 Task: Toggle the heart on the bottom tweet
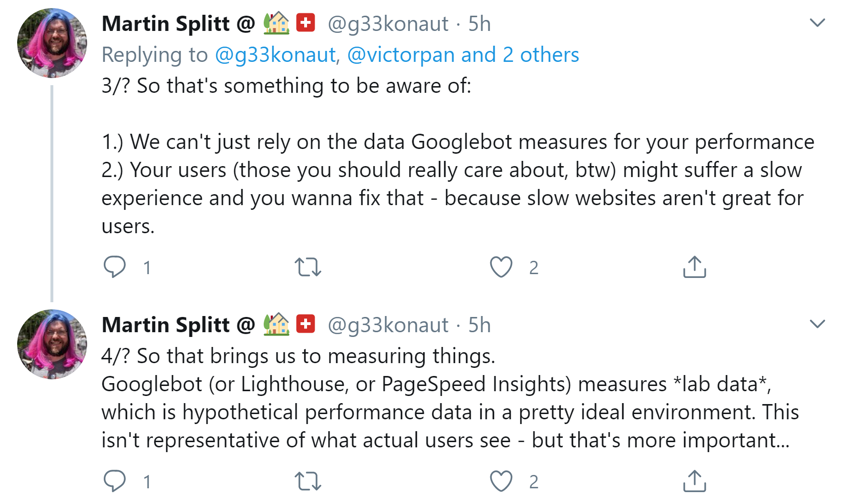[501, 481]
